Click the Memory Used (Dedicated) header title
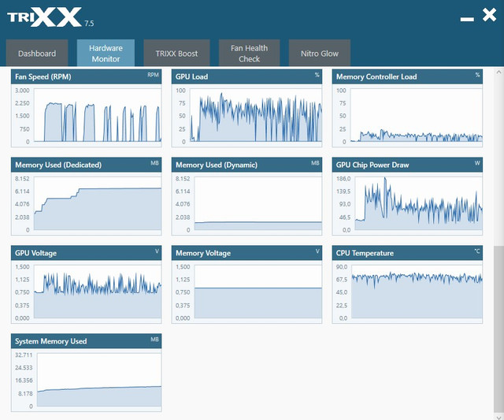 tap(58, 165)
